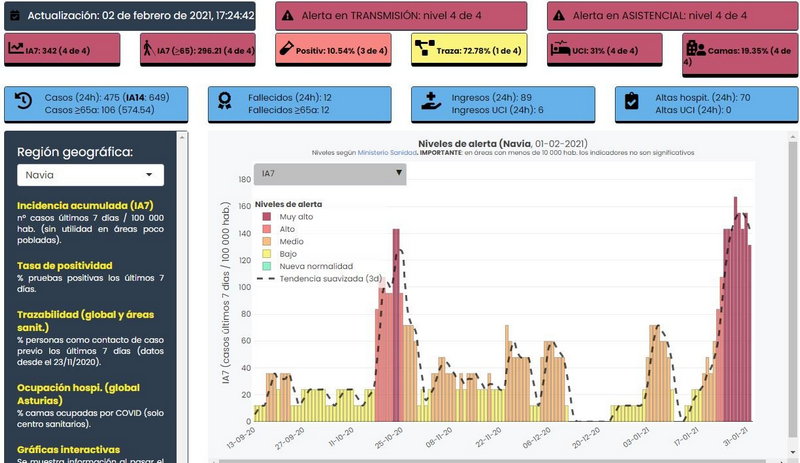Click warning triangle in TRANSMISIÓN alert banner
This screenshot has height=463, width=800.
[287, 16]
